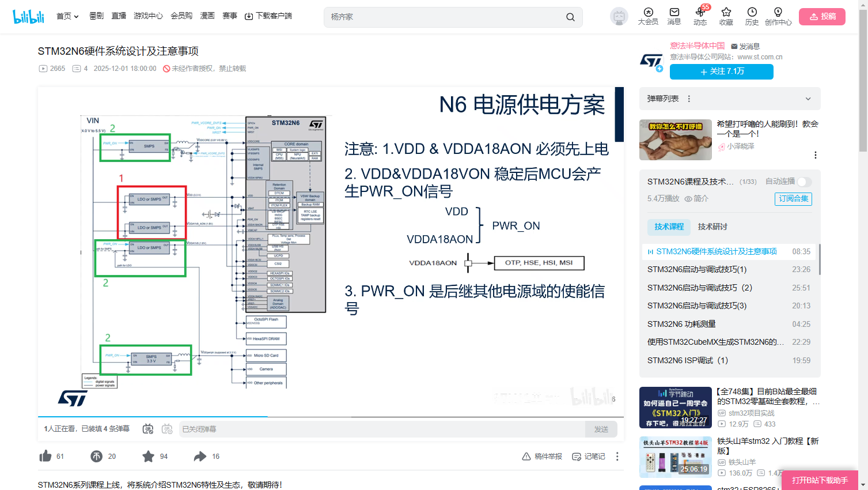868x490 pixels.
Task: Click the 订阅合集 subscribe button
Action: [x=793, y=198]
